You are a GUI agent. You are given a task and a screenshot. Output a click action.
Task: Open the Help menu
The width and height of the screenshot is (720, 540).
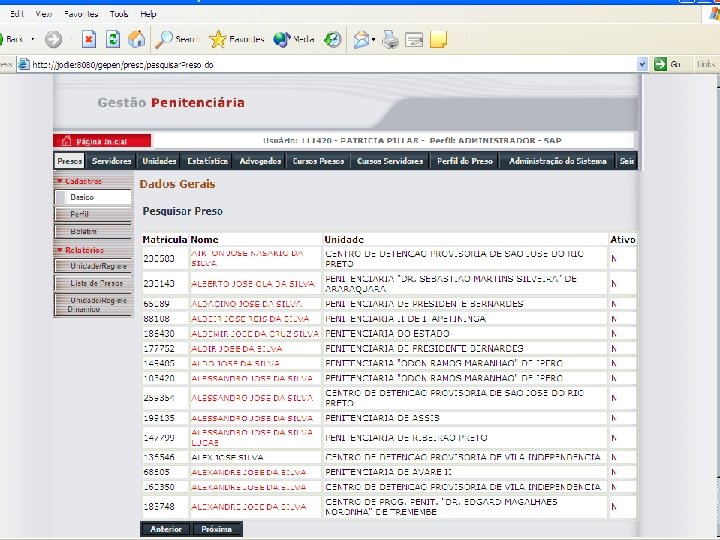pos(148,14)
